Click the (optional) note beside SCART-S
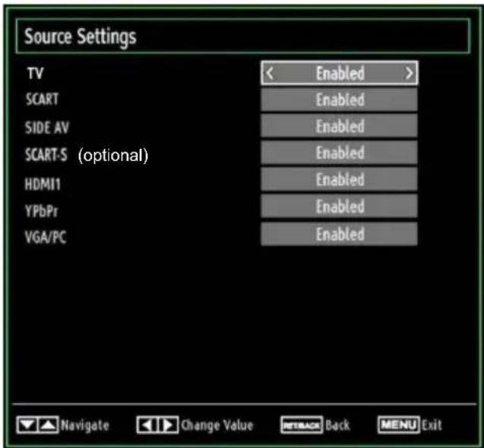 click(113, 155)
